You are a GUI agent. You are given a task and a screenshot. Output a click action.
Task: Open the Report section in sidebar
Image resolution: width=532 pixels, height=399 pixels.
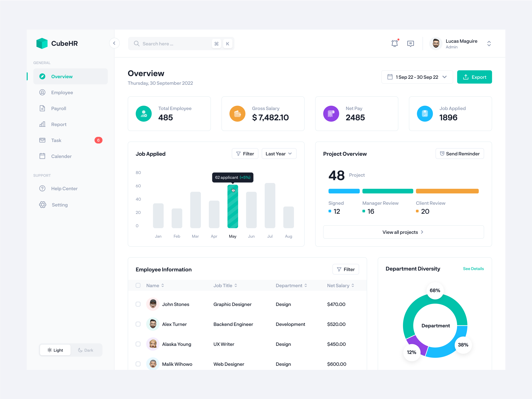(42, 124)
